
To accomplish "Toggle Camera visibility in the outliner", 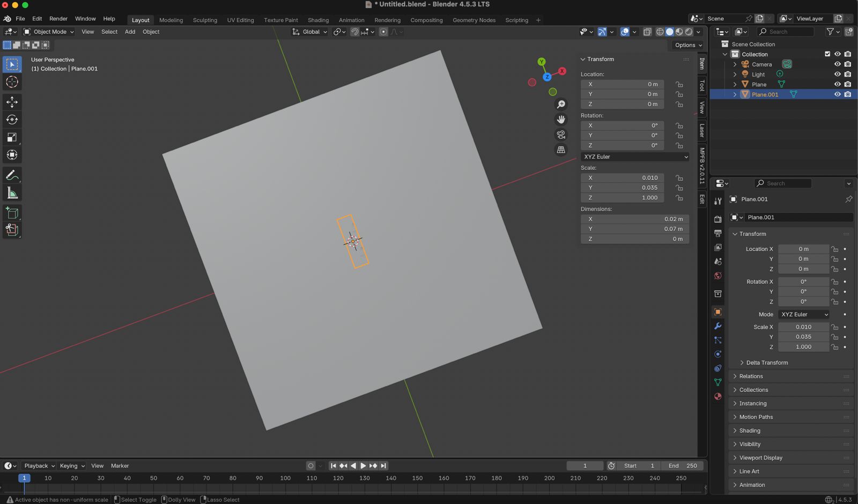I will [837, 64].
